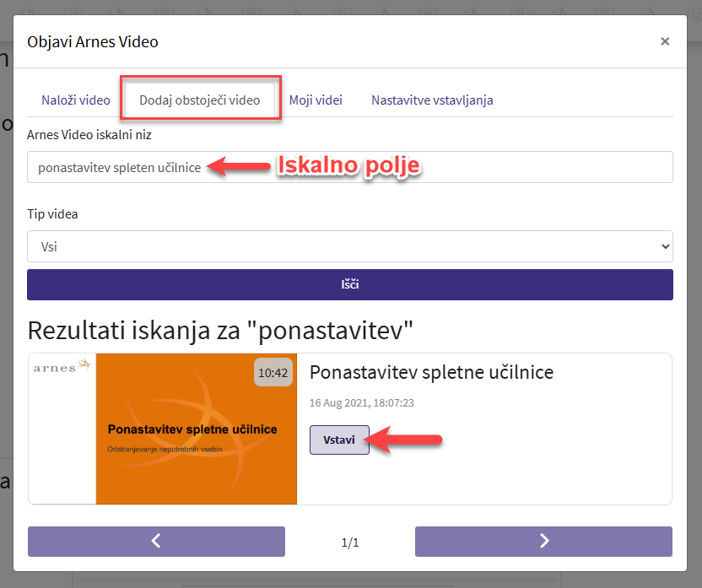Go to the Nastavitve vstavljanja tab

coord(432,100)
